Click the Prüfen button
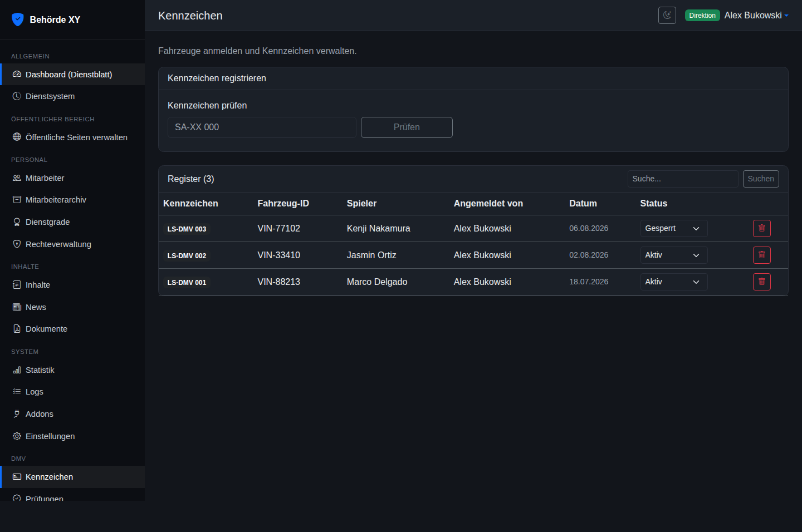The image size is (802, 532). coord(407,127)
